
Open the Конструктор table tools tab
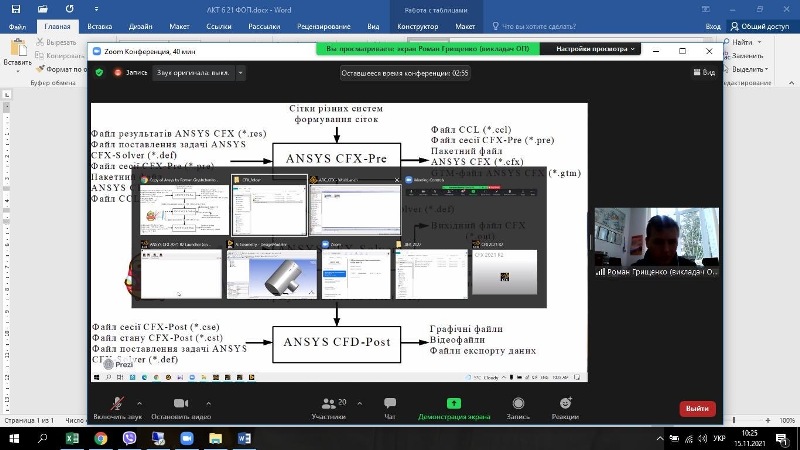pos(417,27)
